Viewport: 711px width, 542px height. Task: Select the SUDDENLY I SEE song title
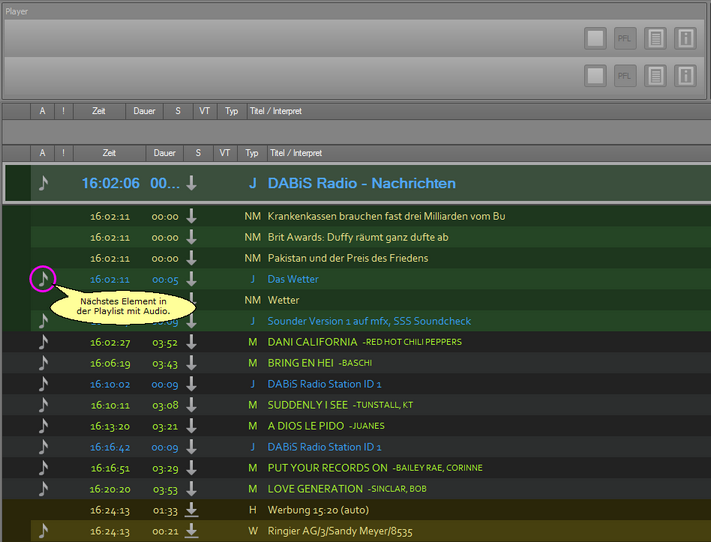[x=307, y=405]
